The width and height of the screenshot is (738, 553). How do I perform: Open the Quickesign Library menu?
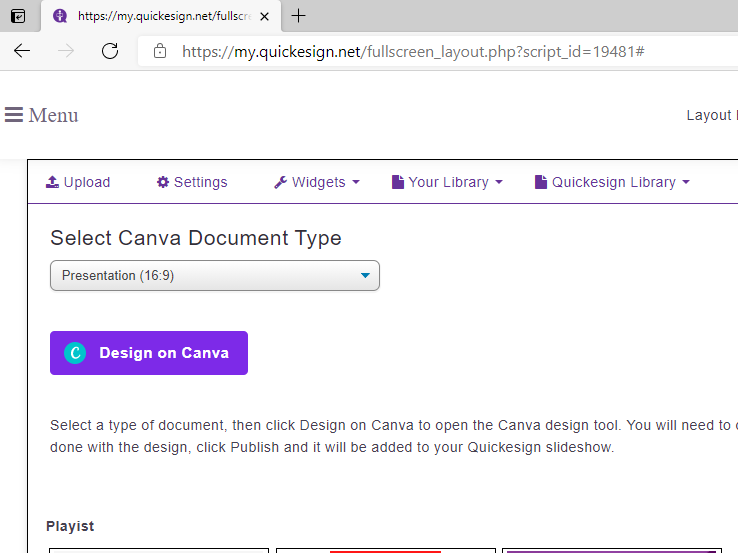point(612,182)
